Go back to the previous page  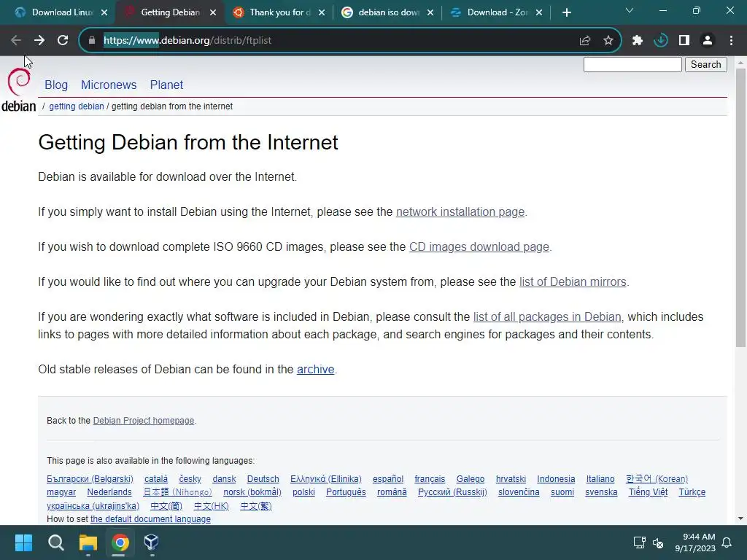click(16, 41)
